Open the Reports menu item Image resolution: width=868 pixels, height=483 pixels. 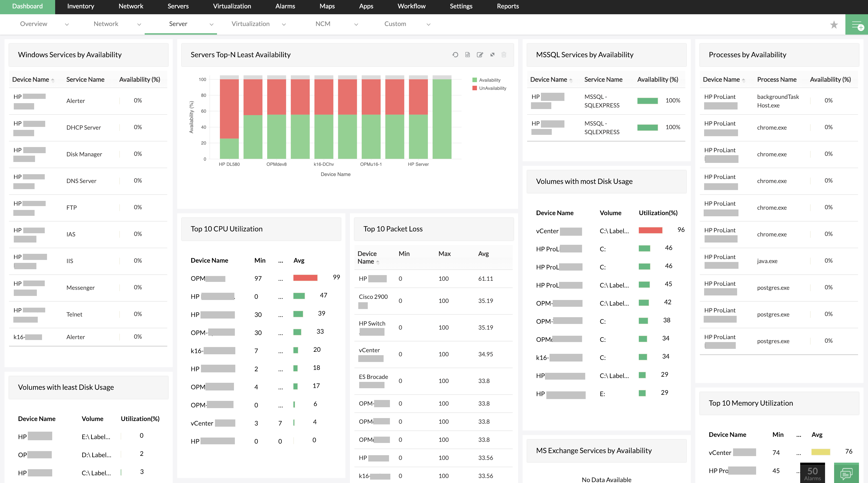coord(507,6)
